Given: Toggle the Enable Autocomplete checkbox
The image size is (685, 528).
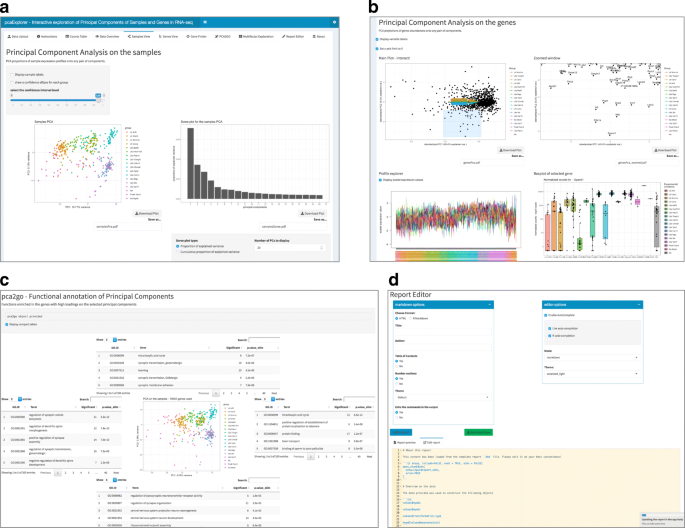Looking at the screenshot, I should (546, 315).
